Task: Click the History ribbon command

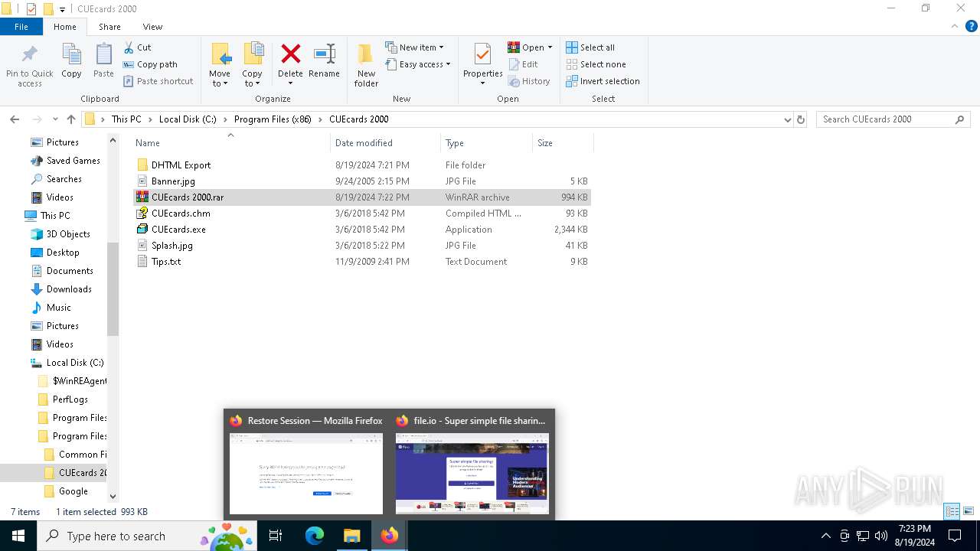Action: point(529,81)
